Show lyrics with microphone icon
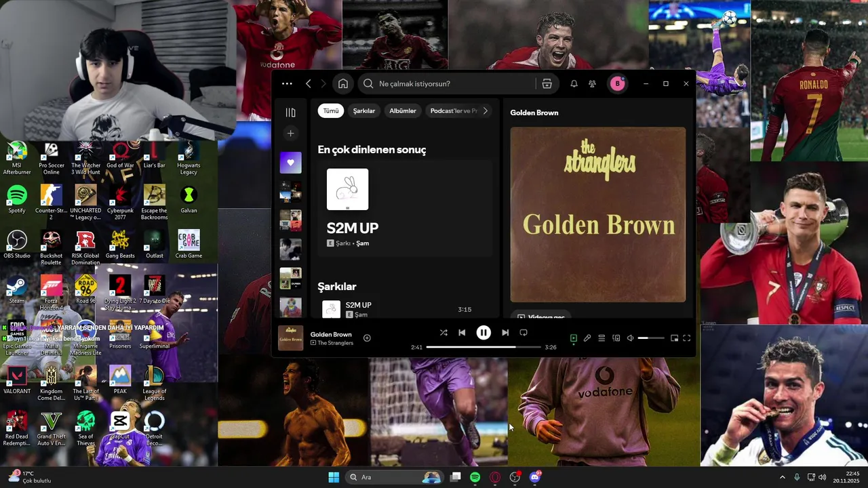Image resolution: width=868 pixels, height=488 pixels. point(587,338)
